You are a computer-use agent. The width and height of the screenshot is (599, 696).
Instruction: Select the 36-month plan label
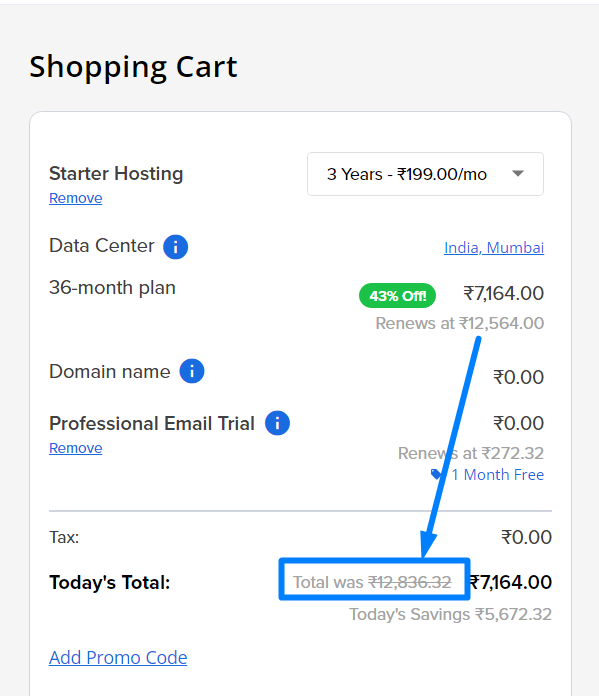point(112,288)
